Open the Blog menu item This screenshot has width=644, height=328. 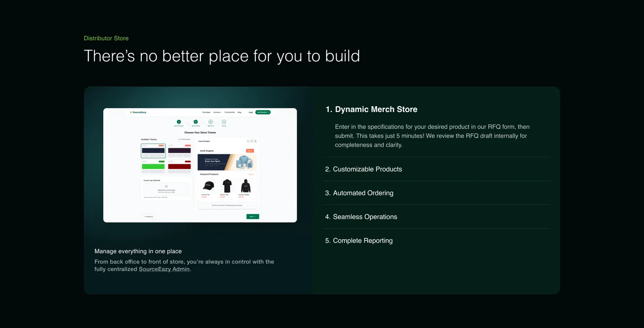[x=240, y=112]
